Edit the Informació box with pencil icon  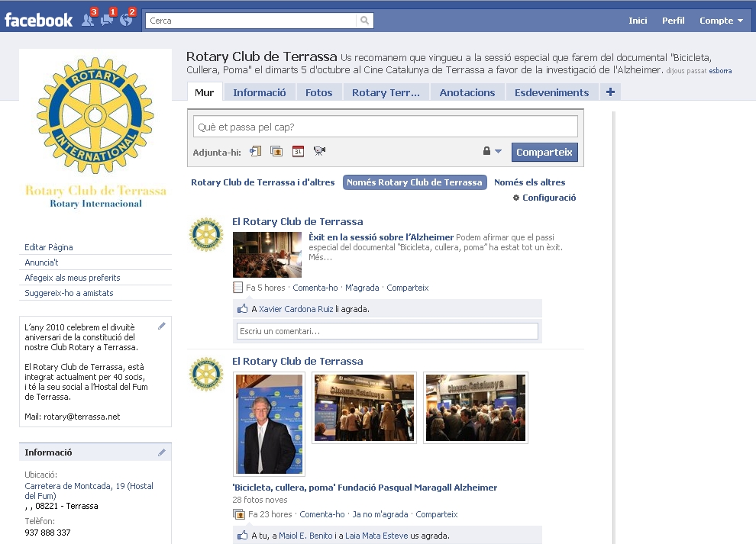(161, 452)
